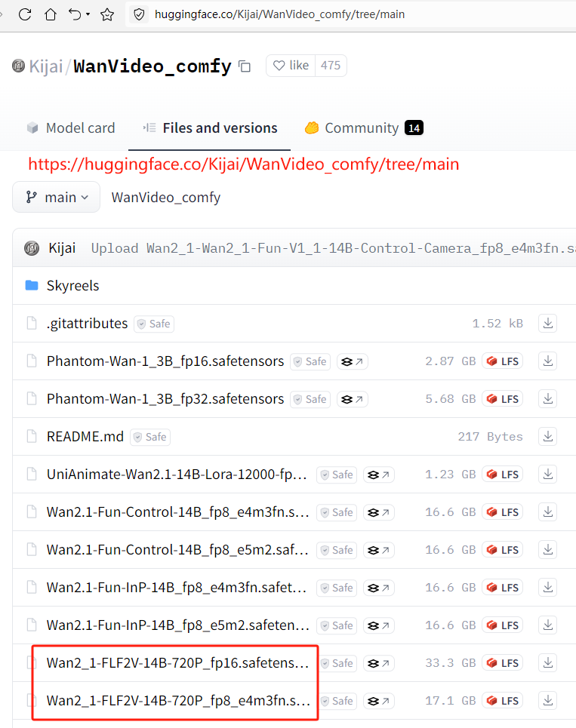Open the latest commit message link
Viewport: 576px width, 728px height.
pyautogui.click(x=333, y=248)
